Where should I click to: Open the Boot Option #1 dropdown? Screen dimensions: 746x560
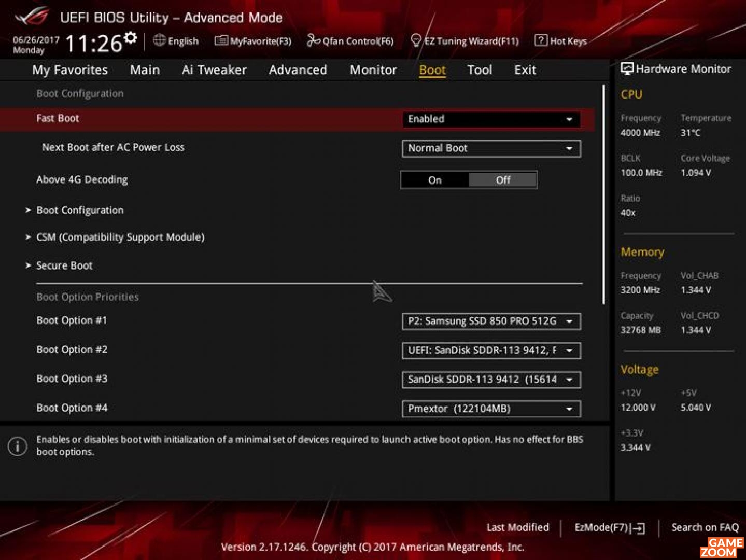[491, 321]
